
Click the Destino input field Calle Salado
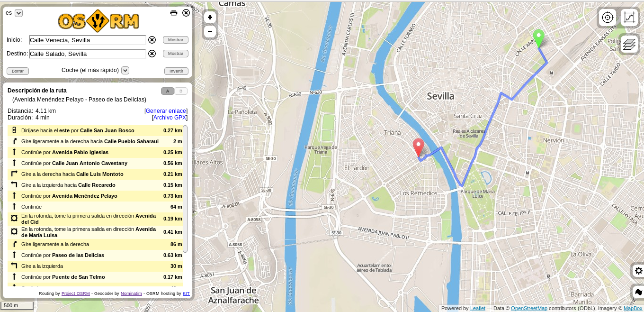pyautogui.click(x=88, y=54)
